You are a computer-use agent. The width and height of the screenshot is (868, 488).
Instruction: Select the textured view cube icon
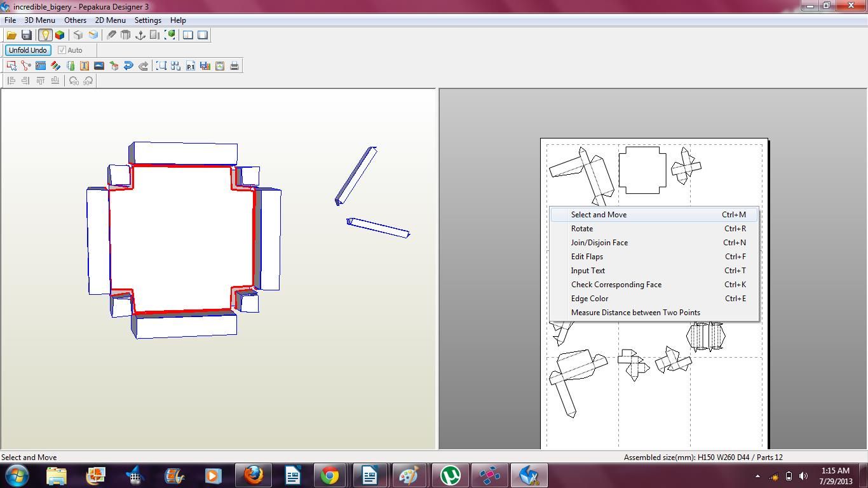point(60,35)
